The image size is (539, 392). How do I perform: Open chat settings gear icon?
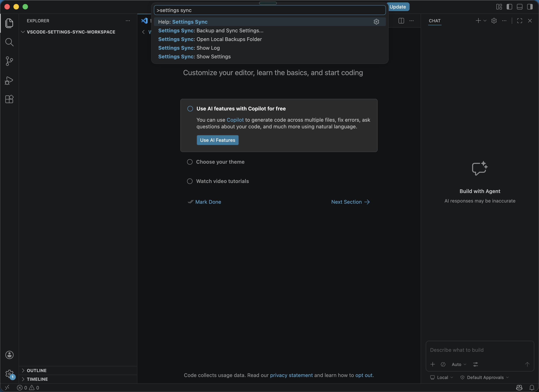494,21
